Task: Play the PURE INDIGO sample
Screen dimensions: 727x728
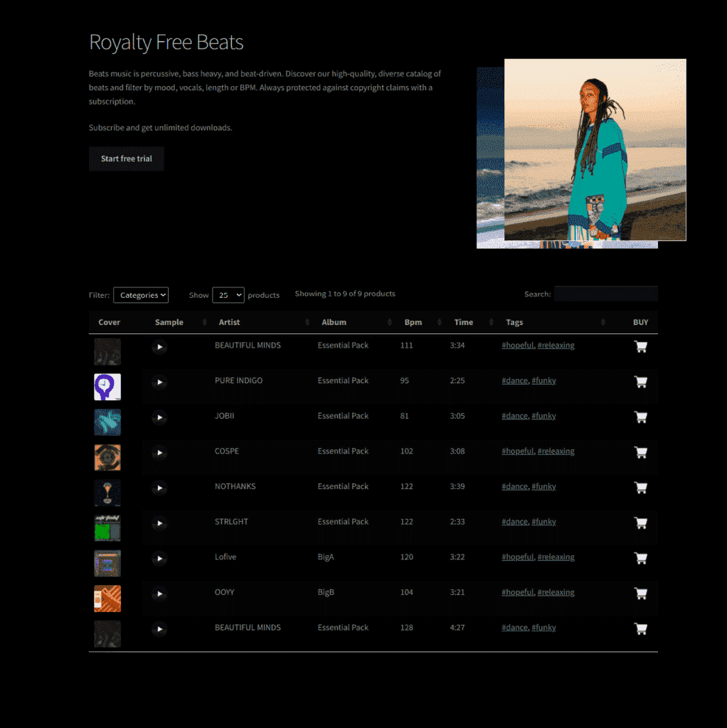Action: click(x=159, y=382)
